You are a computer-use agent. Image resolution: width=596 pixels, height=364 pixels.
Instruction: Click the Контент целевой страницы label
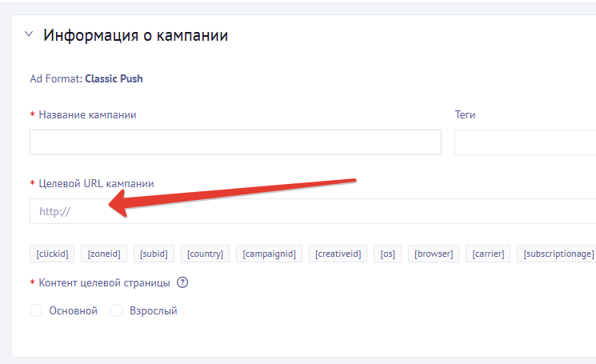coord(104,282)
